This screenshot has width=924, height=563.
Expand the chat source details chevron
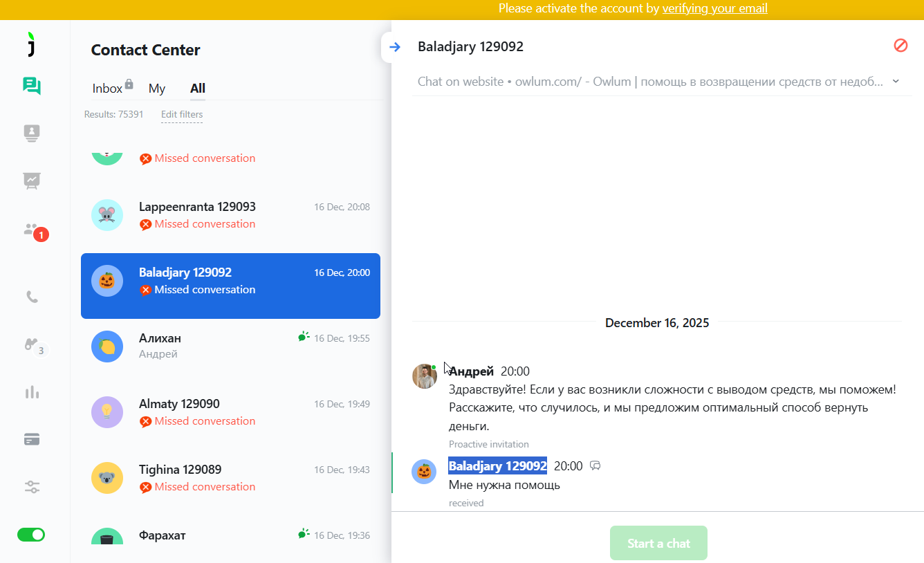click(x=896, y=82)
